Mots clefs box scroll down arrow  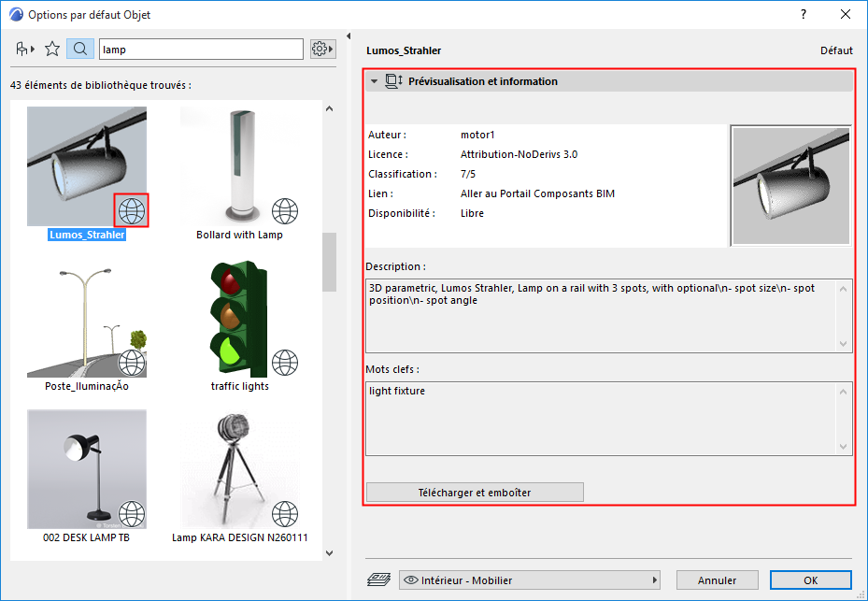pyautogui.click(x=843, y=447)
